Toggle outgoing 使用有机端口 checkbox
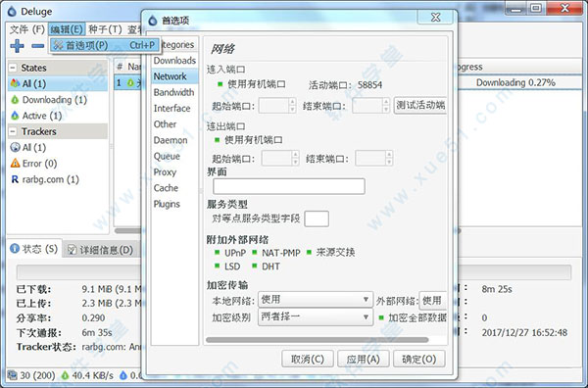Image resolution: width=588 pixels, height=388 pixels. [217, 140]
